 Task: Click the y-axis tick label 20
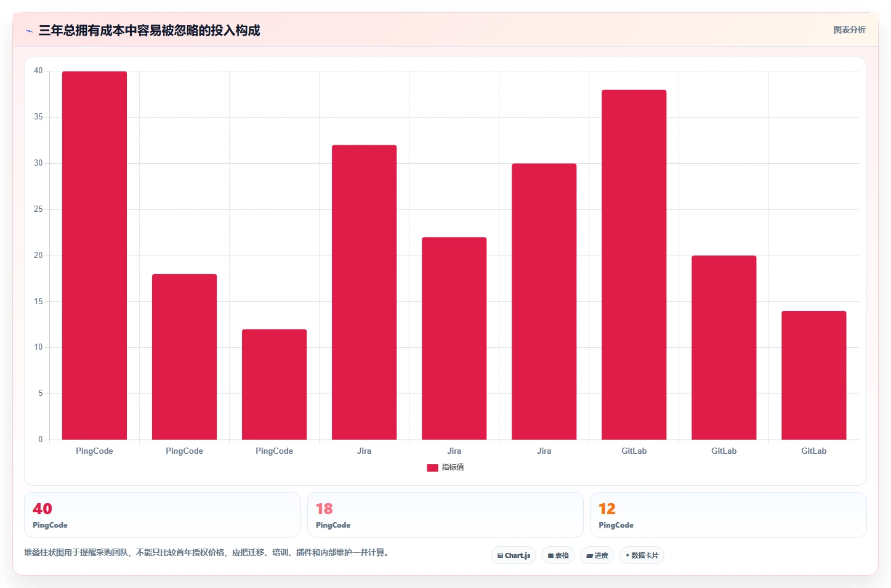[38, 256]
